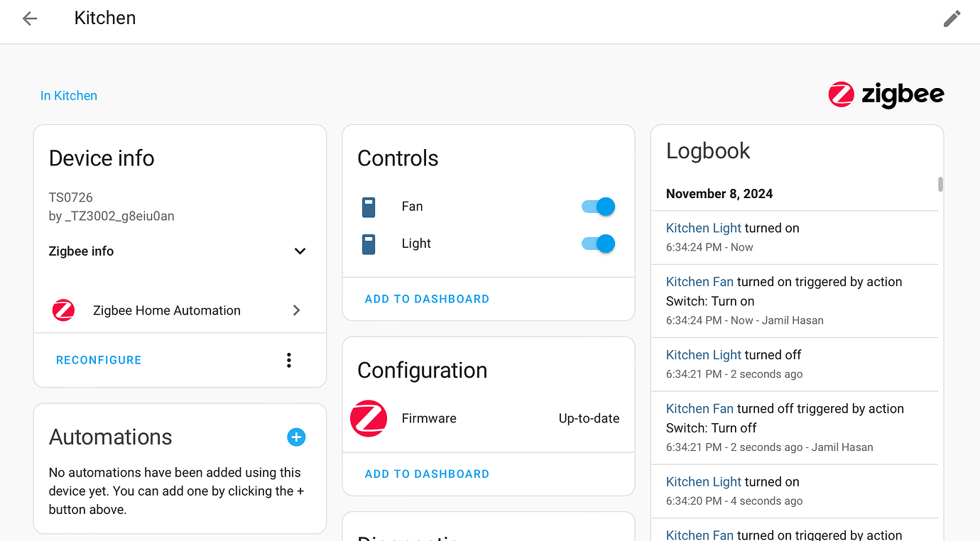The height and width of the screenshot is (541, 980).
Task: Click the Zigbee Home Automation integration icon
Action: (x=63, y=310)
